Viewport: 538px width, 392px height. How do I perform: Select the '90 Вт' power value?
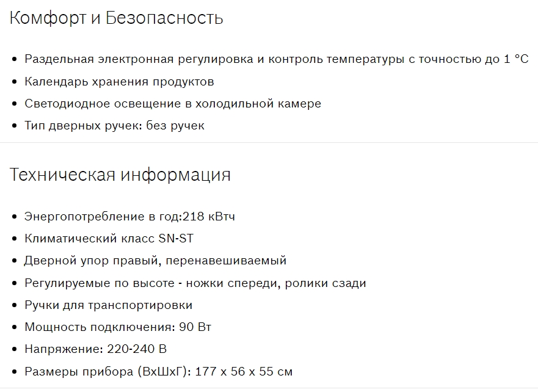click(x=195, y=327)
